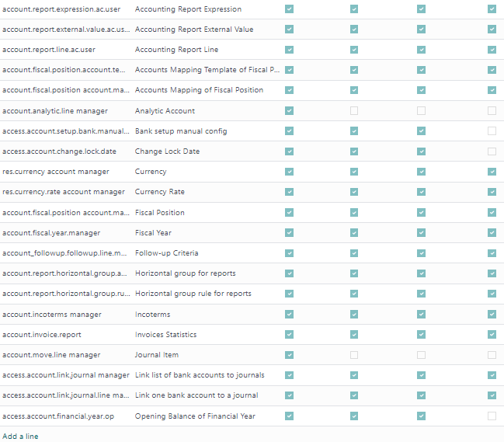The height and width of the screenshot is (442, 504).
Task: Untick the first checkbox in Change Lock Date row
Action: tap(290, 151)
